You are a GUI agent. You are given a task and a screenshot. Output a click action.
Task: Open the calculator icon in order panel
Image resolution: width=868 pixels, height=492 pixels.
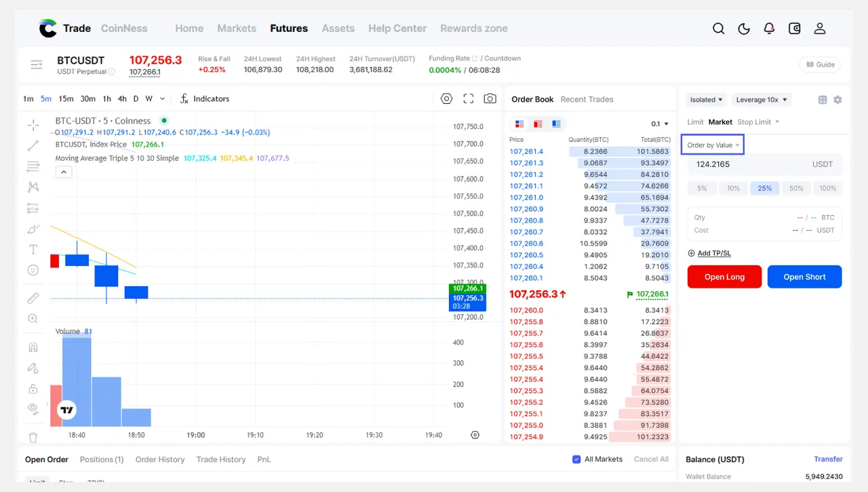click(x=823, y=100)
